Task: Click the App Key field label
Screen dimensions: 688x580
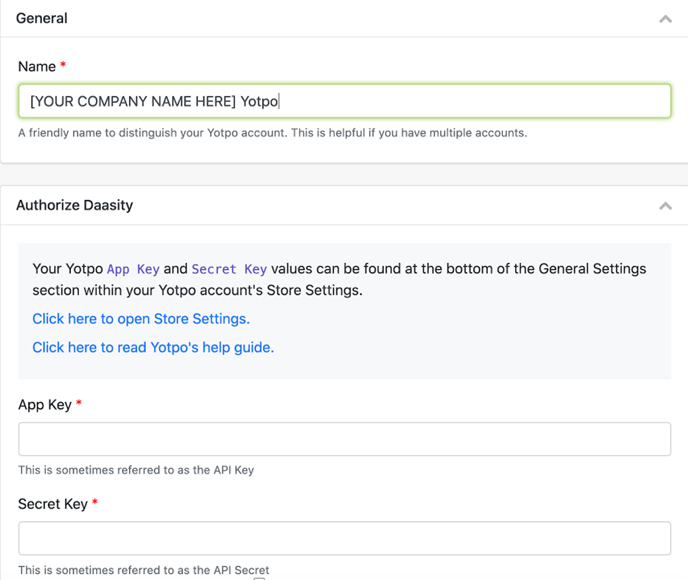Action: [x=45, y=405]
